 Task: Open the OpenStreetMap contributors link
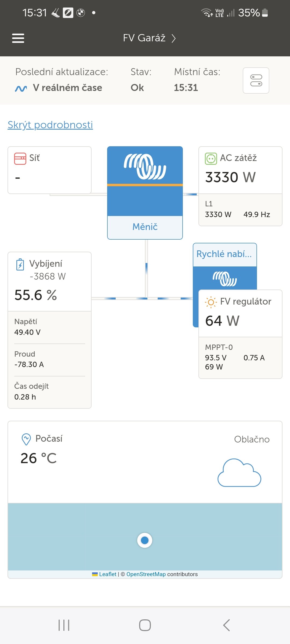(146, 574)
